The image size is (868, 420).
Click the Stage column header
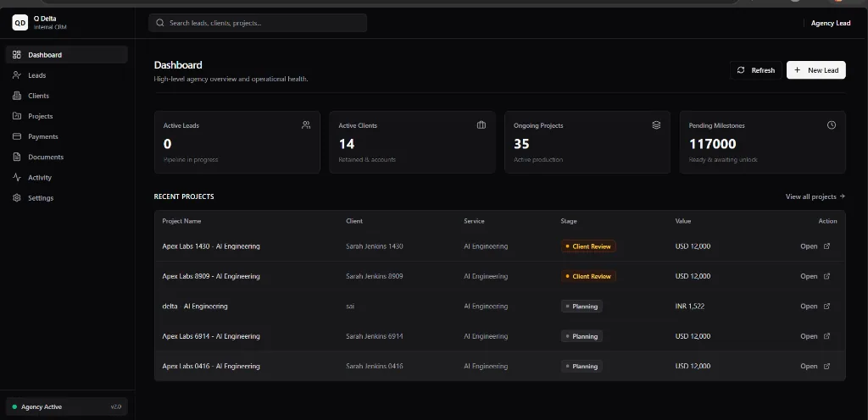[x=569, y=221]
